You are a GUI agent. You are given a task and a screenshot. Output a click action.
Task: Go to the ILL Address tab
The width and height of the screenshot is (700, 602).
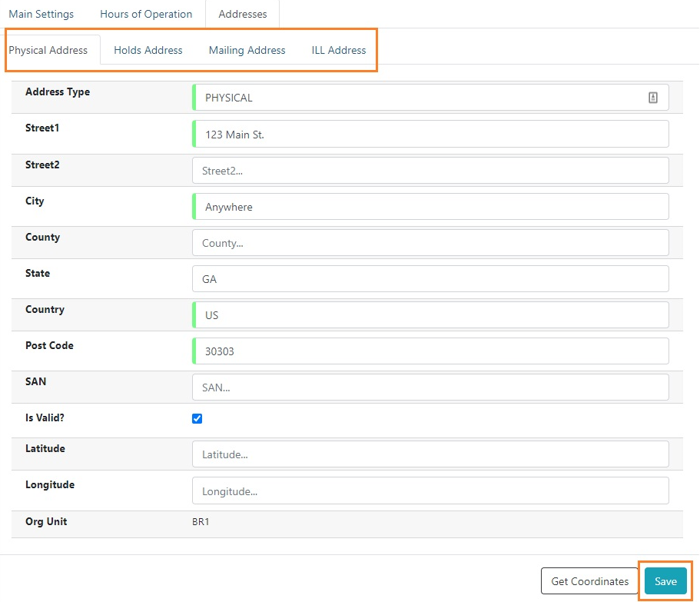click(339, 50)
